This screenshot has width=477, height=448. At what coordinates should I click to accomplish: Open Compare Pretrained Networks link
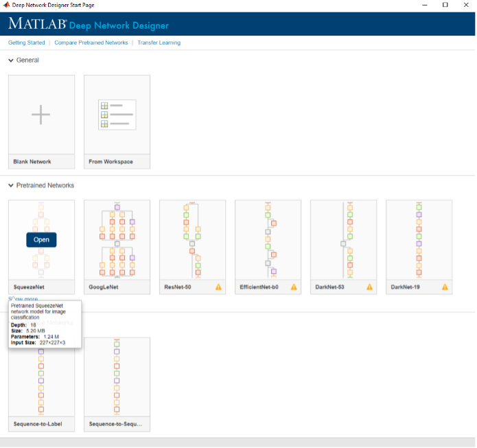(91, 43)
